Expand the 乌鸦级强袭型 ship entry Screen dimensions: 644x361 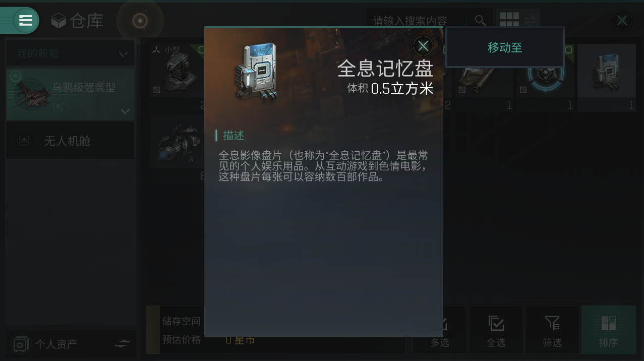[x=70, y=94]
